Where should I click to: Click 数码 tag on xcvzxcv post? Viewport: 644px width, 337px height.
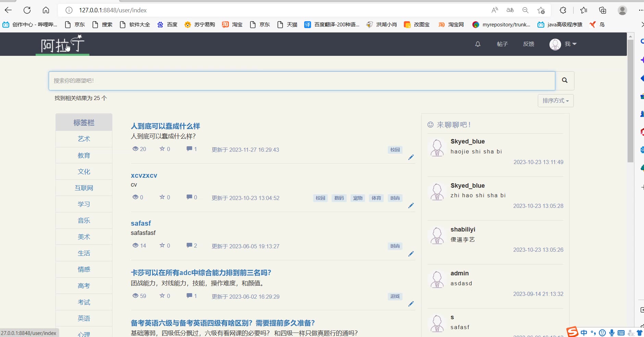click(x=339, y=198)
